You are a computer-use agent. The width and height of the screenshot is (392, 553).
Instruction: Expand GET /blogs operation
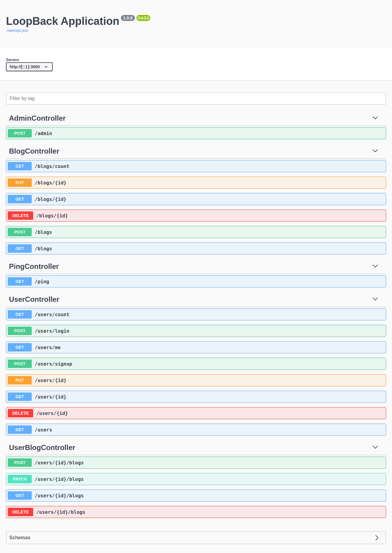(196, 249)
